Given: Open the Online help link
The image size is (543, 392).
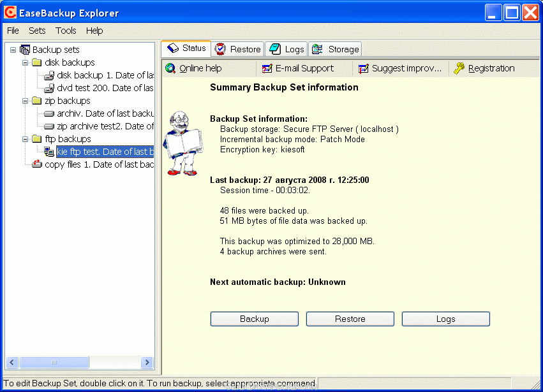Looking at the screenshot, I should click(200, 68).
